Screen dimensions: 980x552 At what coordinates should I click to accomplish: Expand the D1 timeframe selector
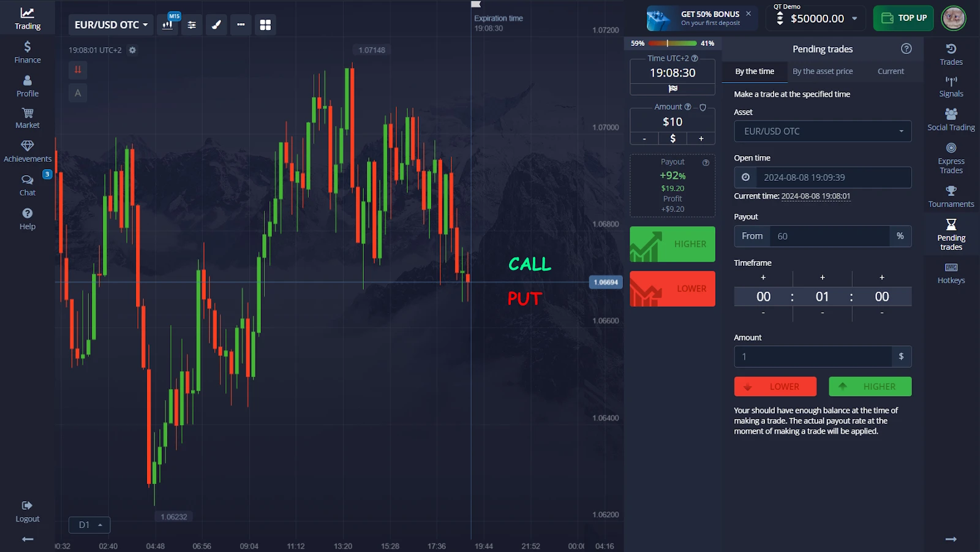[x=89, y=525]
